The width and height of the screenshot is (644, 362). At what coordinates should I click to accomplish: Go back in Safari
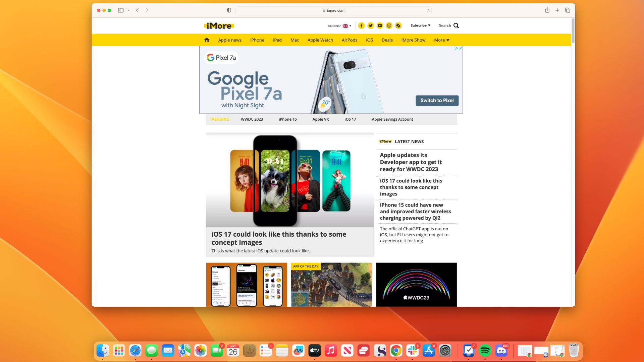138,10
